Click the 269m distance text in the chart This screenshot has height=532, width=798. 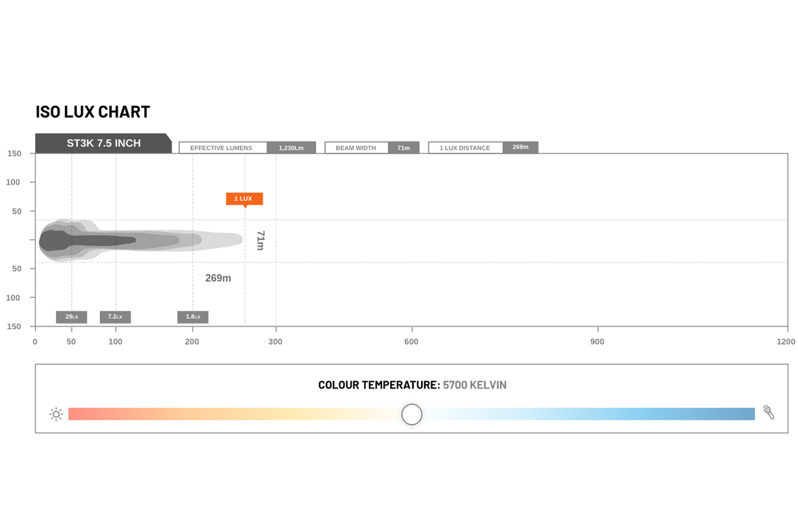(x=218, y=278)
